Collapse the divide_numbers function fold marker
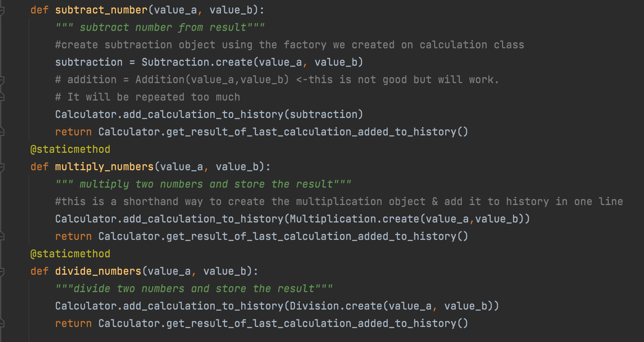 coord(2,272)
